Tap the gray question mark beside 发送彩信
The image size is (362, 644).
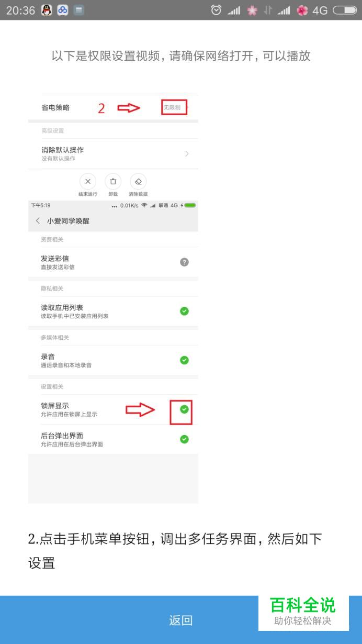click(184, 262)
